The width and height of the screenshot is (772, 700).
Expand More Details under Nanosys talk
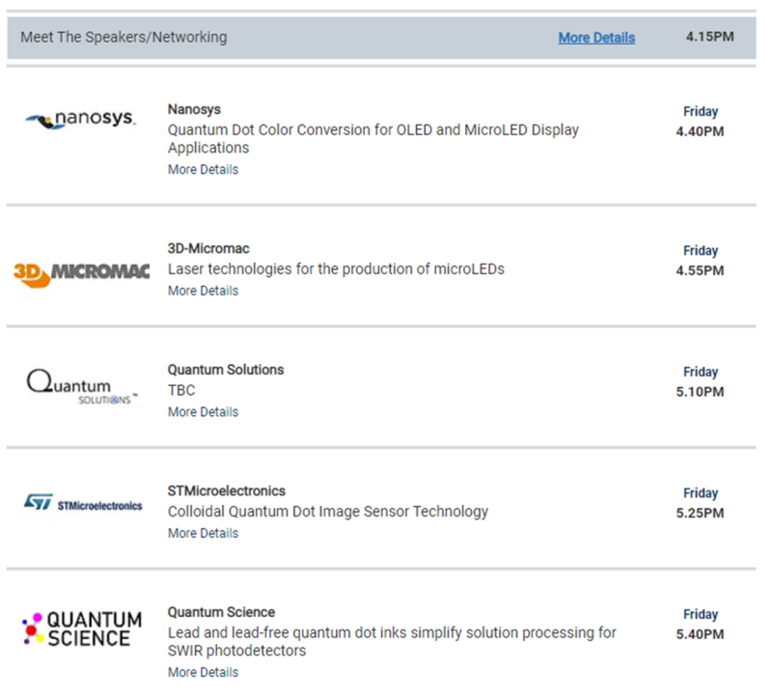203,170
